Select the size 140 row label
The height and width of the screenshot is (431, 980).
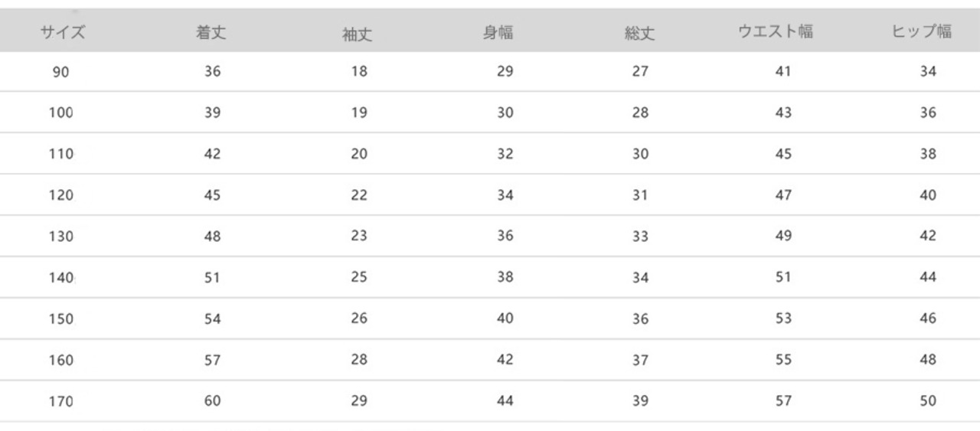[x=61, y=279]
